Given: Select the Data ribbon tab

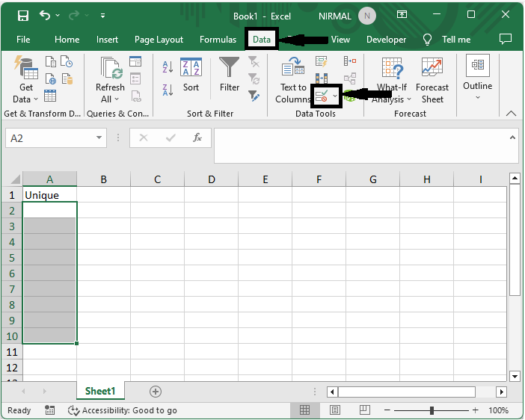Looking at the screenshot, I should (262, 40).
